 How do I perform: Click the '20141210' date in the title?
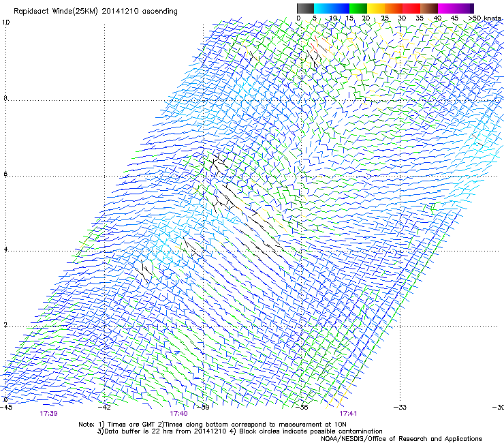pyautogui.click(x=121, y=12)
